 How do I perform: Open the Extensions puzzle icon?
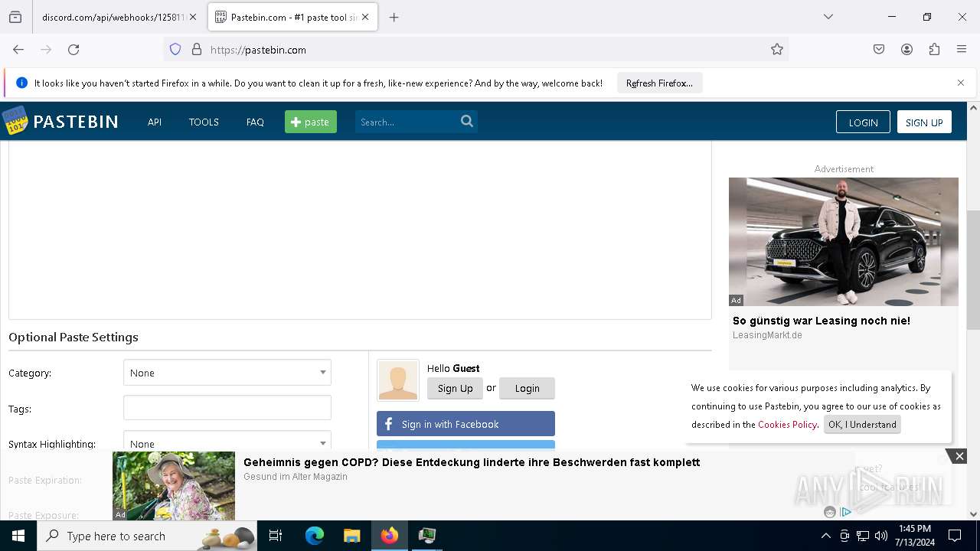(x=934, y=50)
